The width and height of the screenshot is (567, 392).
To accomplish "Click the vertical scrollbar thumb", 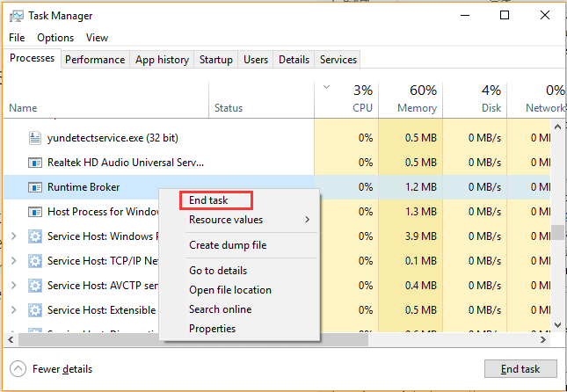I will tap(557, 233).
